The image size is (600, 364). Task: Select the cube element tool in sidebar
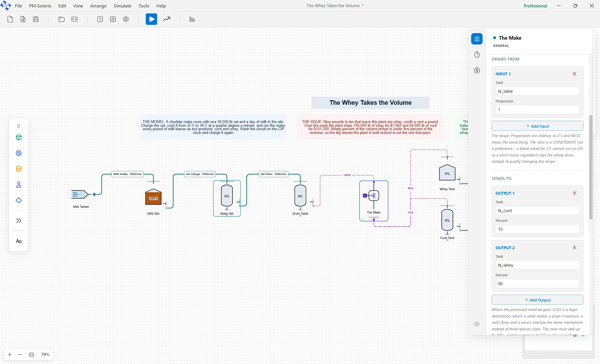pyautogui.click(x=19, y=137)
